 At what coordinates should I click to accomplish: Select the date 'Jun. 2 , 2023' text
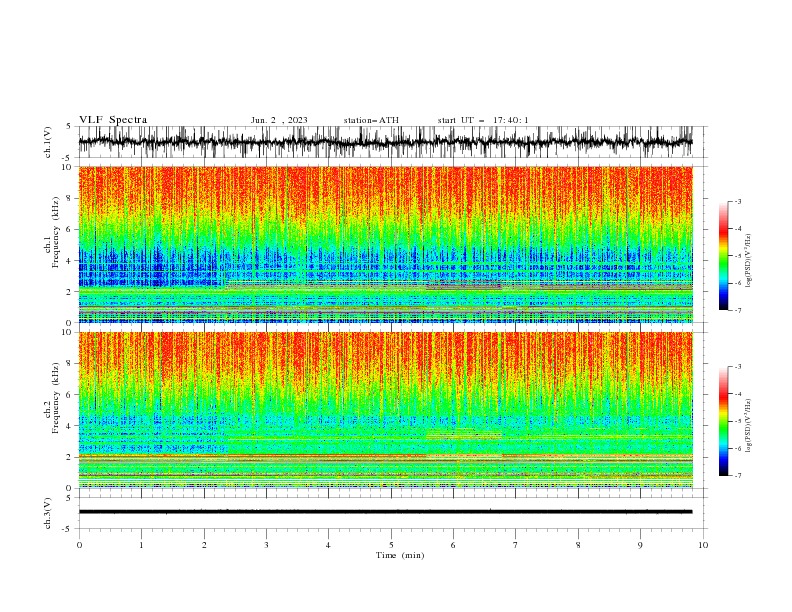click(x=279, y=120)
